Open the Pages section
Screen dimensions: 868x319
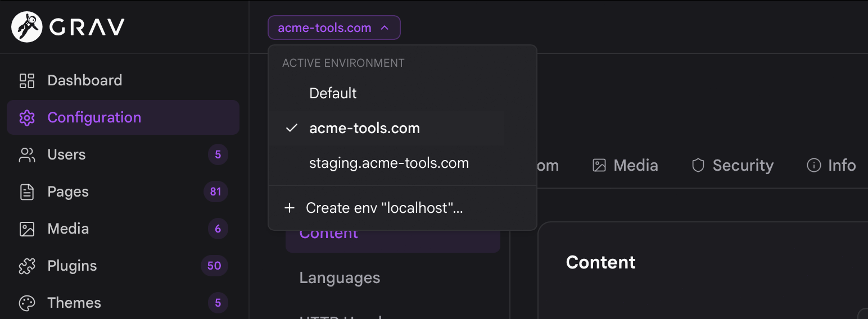pyautogui.click(x=123, y=192)
